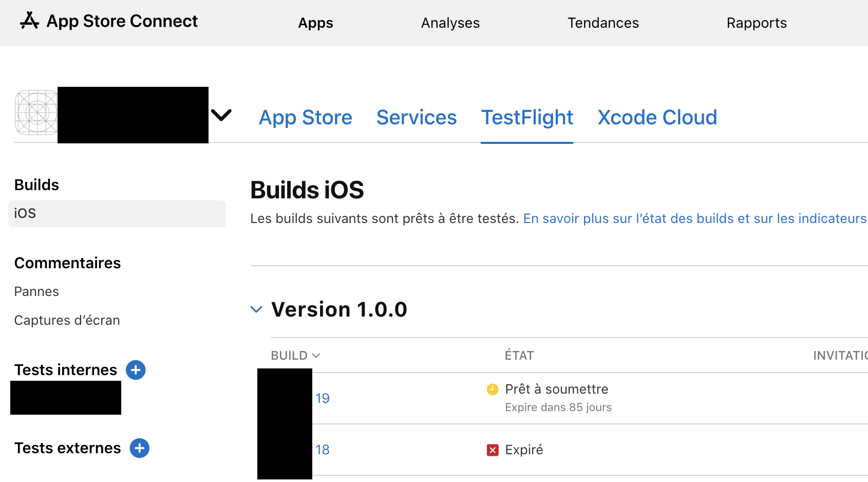Open Captures d'écran feedback section
This screenshot has width=868, height=482.
coord(67,321)
